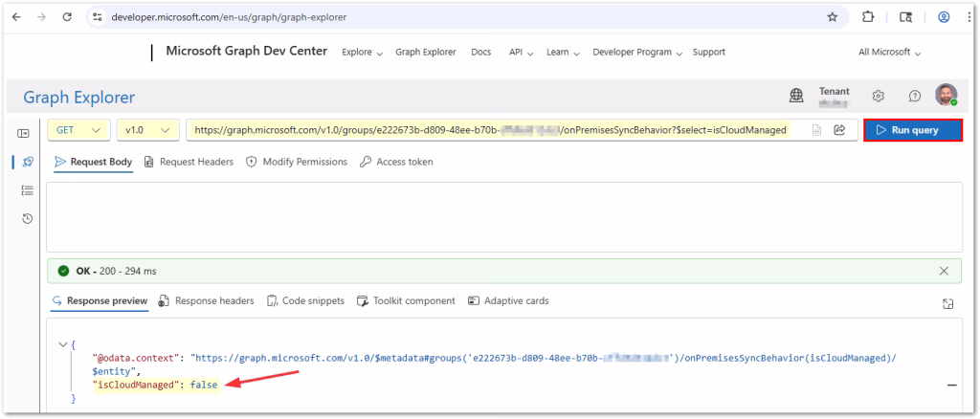This screenshot has width=980, height=419.
Task: Click the share query icon
Action: click(839, 130)
